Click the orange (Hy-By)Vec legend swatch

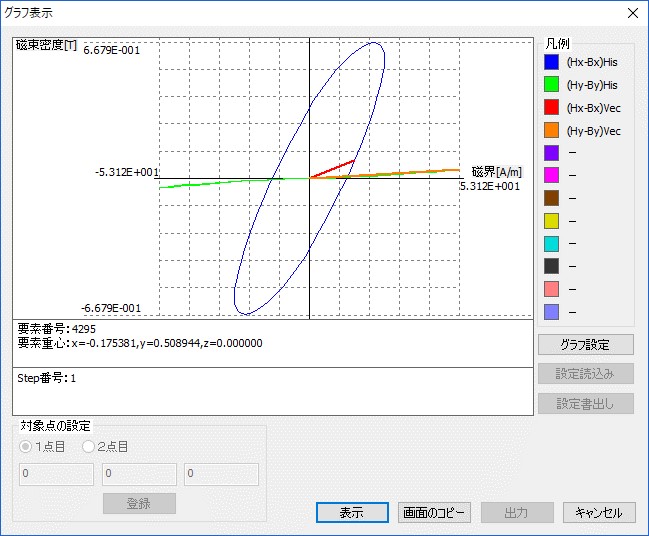[551, 130]
